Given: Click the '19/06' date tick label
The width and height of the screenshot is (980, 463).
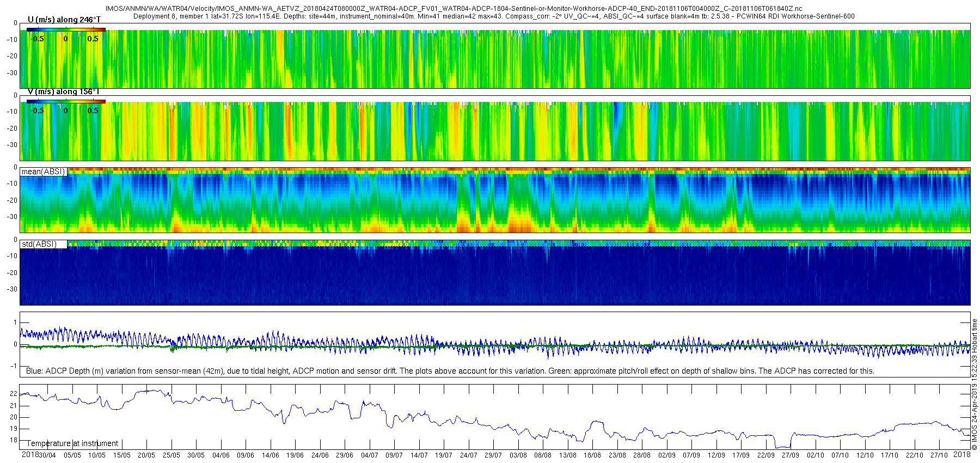Looking at the screenshot, I should pyautogui.click(x=295, y=455).
